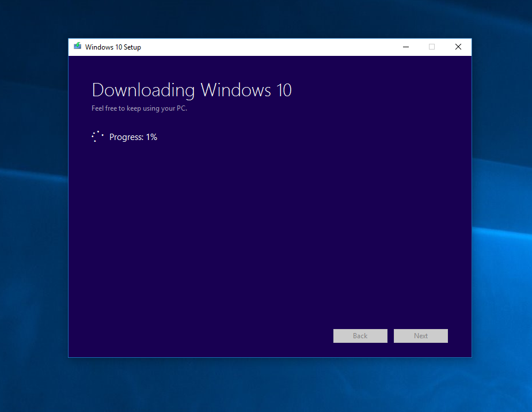Click the Windows 10 Setup title bar icon
532x412 pixels.
click(x=77, y=47)
